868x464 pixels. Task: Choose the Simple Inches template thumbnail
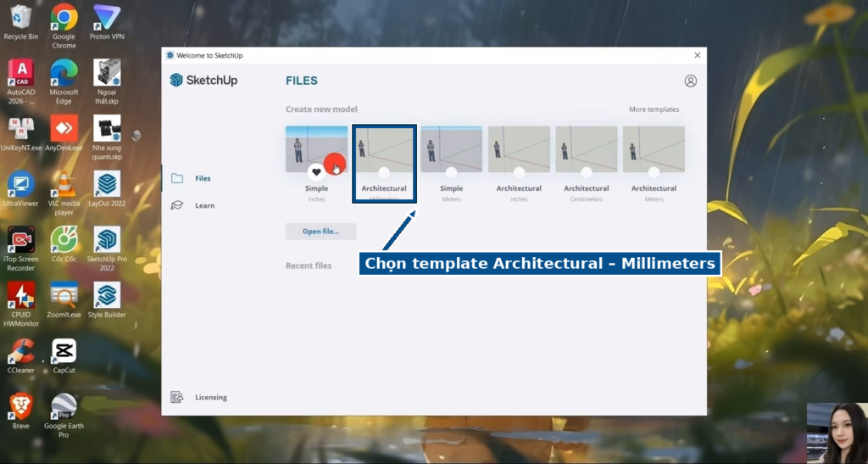tap(317, 149)
